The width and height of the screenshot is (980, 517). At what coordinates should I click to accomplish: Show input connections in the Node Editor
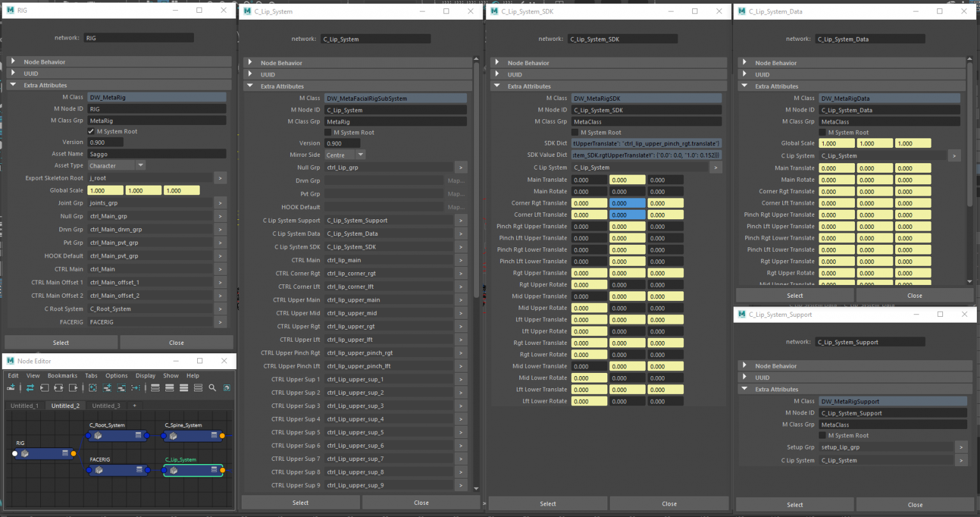pos(45,388)
